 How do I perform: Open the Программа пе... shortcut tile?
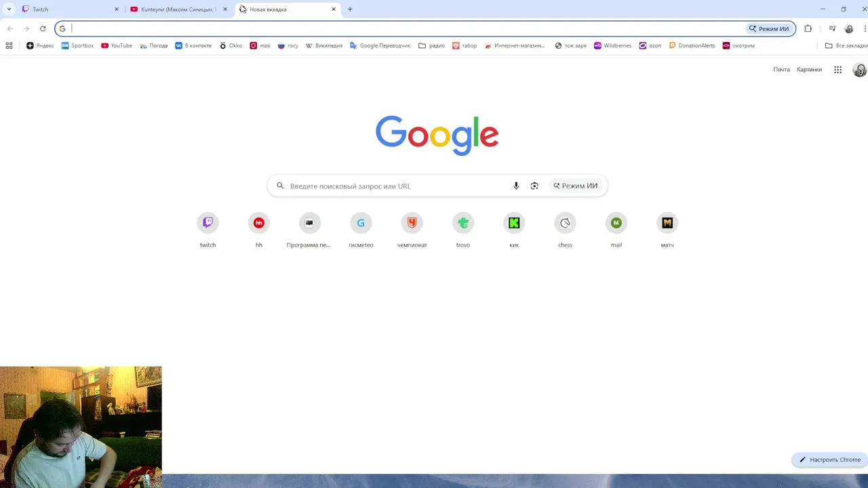309,230
